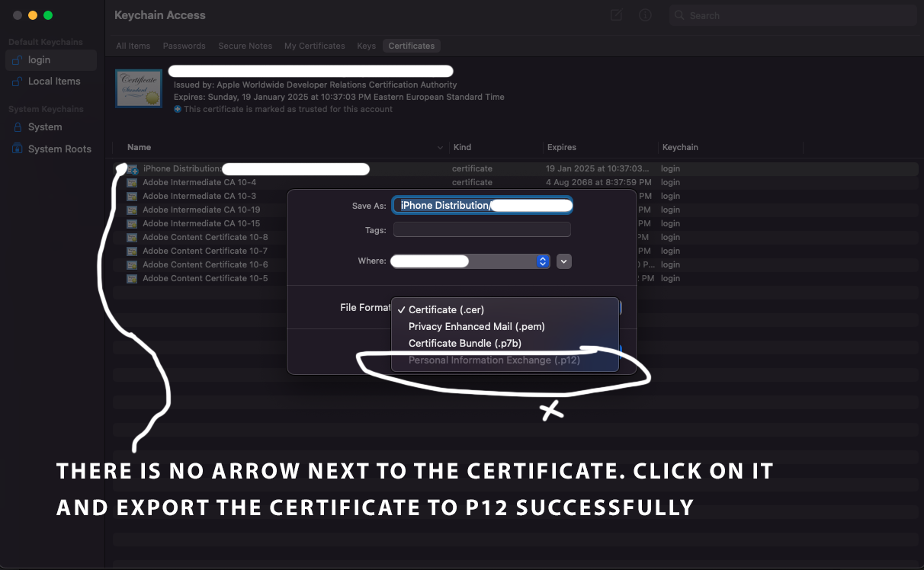The height and width of the screenshot is (570, 924).
Task: Click the Adobe Intermediate CA 10-19 certificate icon
Action: point(132,210)
